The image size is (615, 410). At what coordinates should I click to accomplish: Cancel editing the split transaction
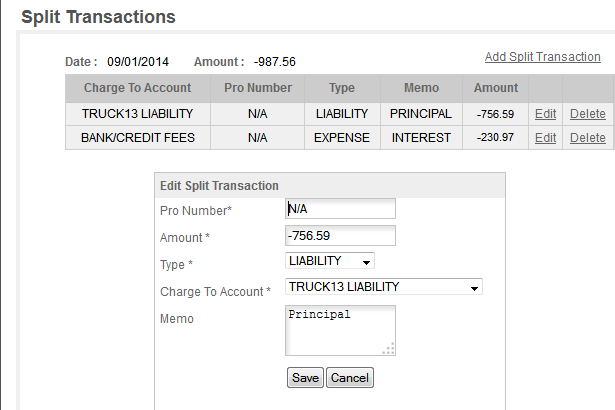click(349, 377)
